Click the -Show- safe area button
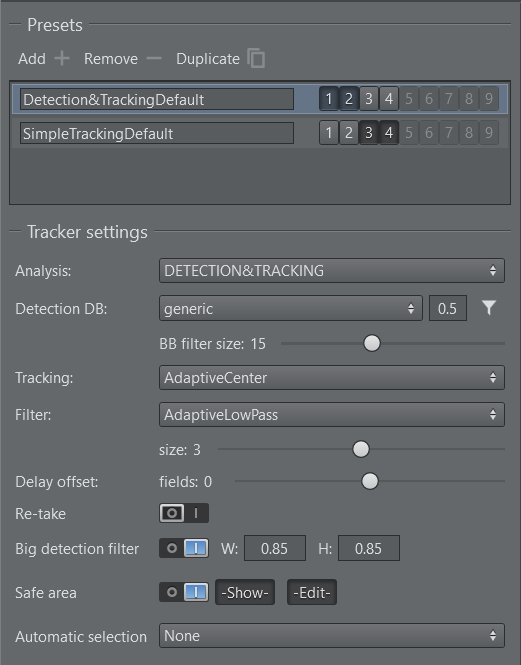Image resolution: width=521 pixels, height=665 pixels. click(245, 592)
